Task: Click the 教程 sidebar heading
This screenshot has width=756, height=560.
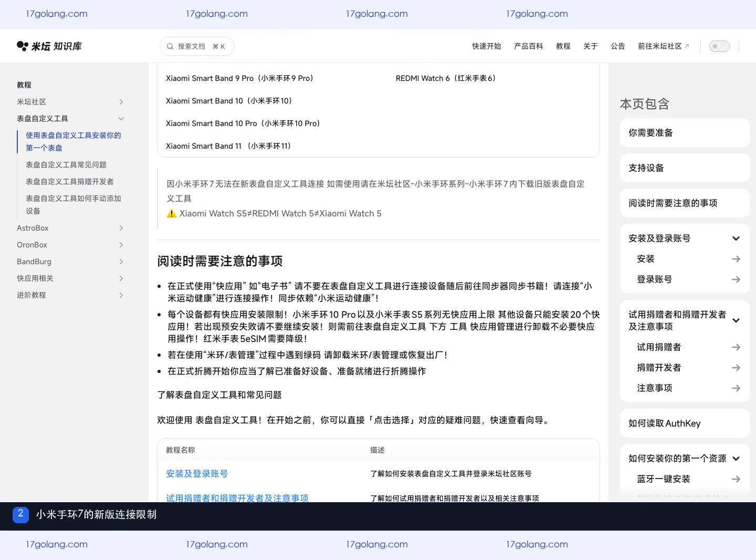Action: tap(24, 85)
